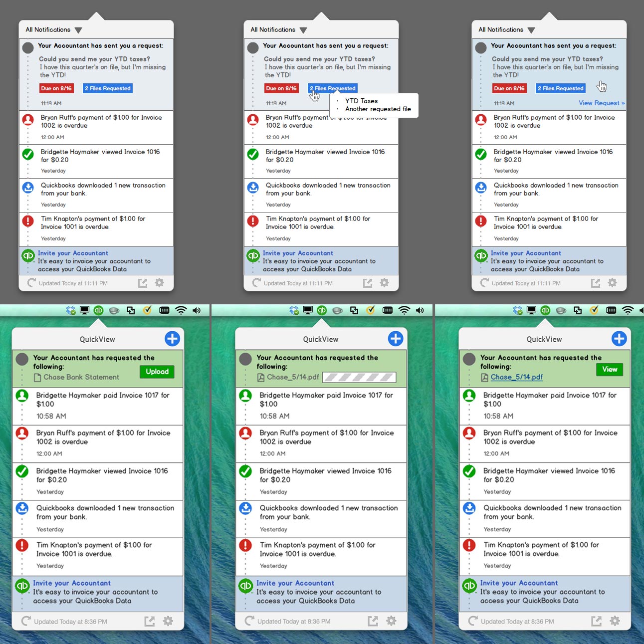Click blue plus icon in QuickView with Upload button
Viewport: 644px width, 644px height.
(172, 339)
